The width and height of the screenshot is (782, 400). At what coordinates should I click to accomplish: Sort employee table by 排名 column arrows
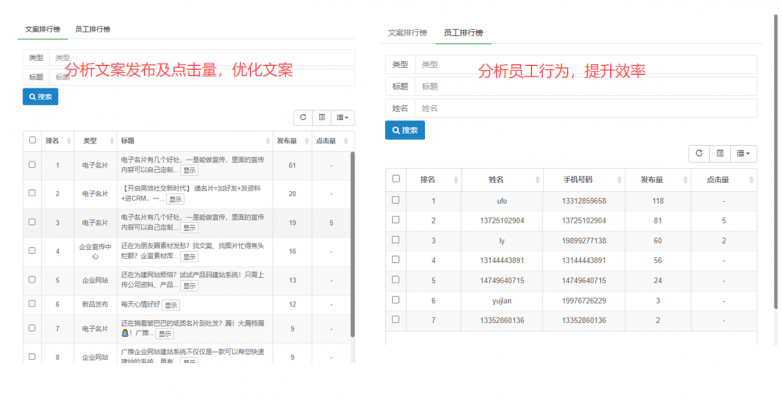pyautogui.click(x=456, y=180)
